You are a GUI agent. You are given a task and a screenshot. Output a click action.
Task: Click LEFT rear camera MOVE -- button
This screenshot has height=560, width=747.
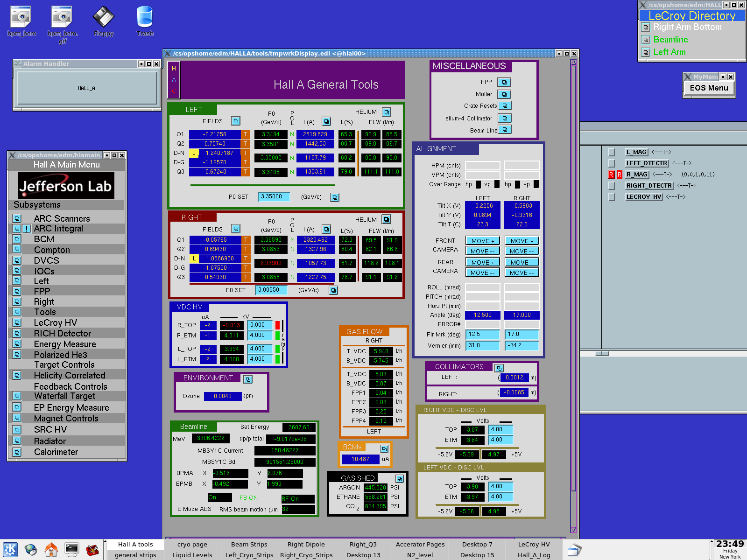[x=483, y=273]
